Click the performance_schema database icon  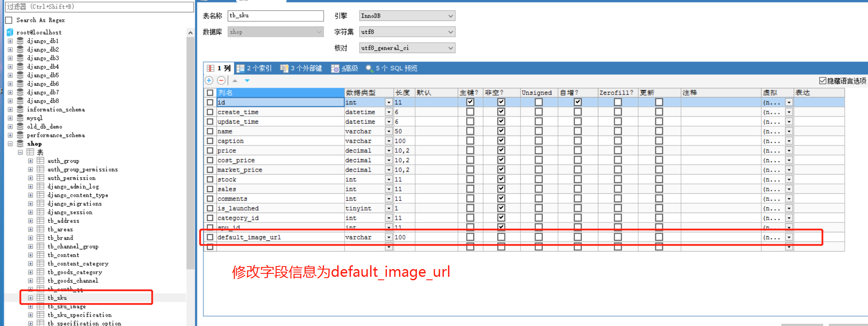[20, 135]
